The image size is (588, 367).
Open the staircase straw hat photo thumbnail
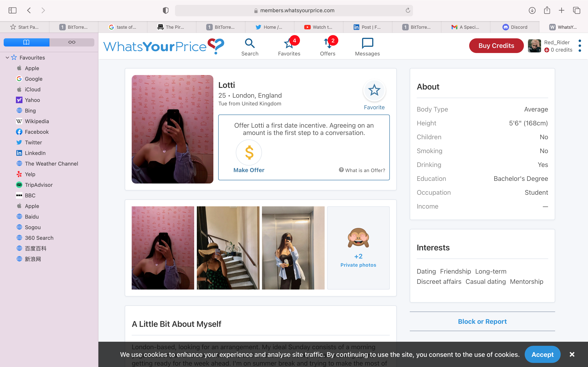click(x=228, y=248)
